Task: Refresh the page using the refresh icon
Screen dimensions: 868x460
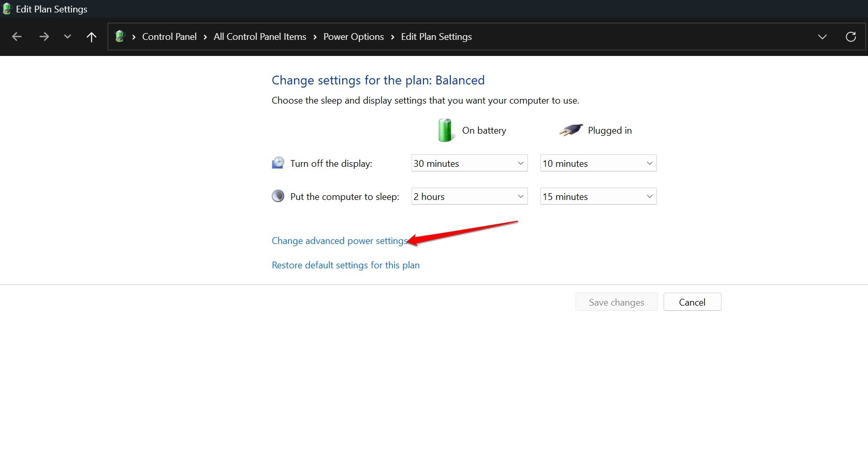Action: [850, 37]
